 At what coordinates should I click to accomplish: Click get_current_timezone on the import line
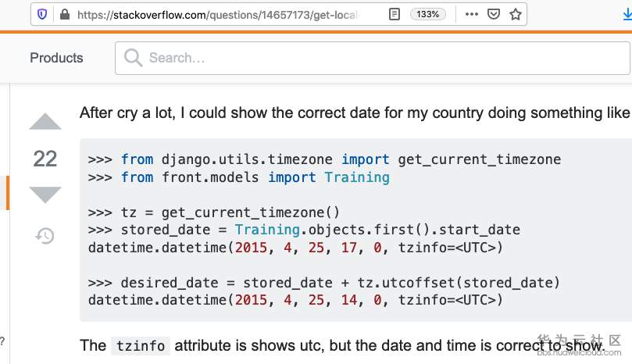(479, 160)
